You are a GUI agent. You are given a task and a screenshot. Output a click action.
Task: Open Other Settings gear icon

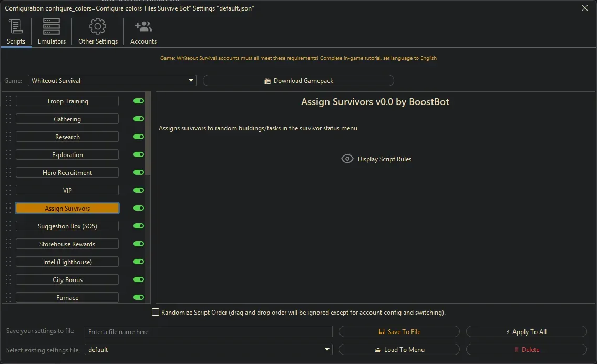coord(98,27)
